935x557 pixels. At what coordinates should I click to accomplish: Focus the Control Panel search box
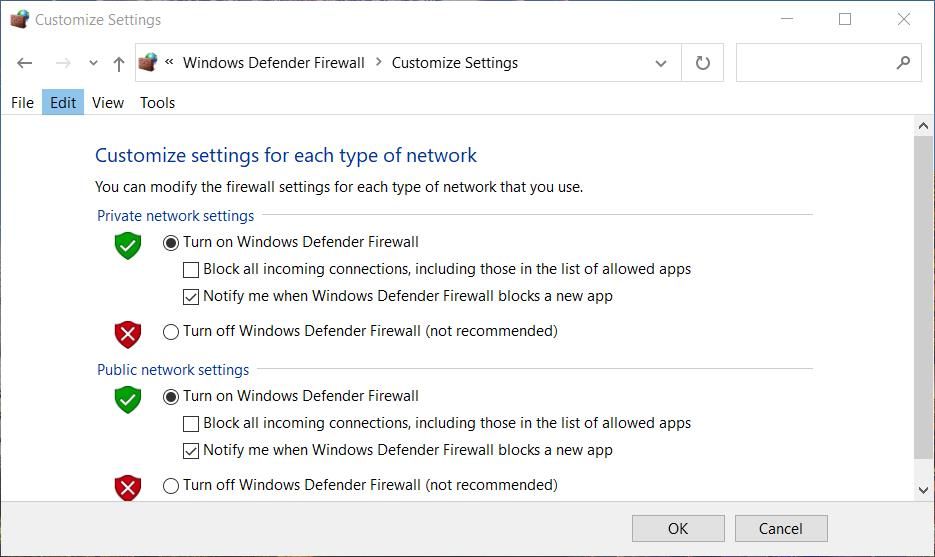(x=829, y=63)
